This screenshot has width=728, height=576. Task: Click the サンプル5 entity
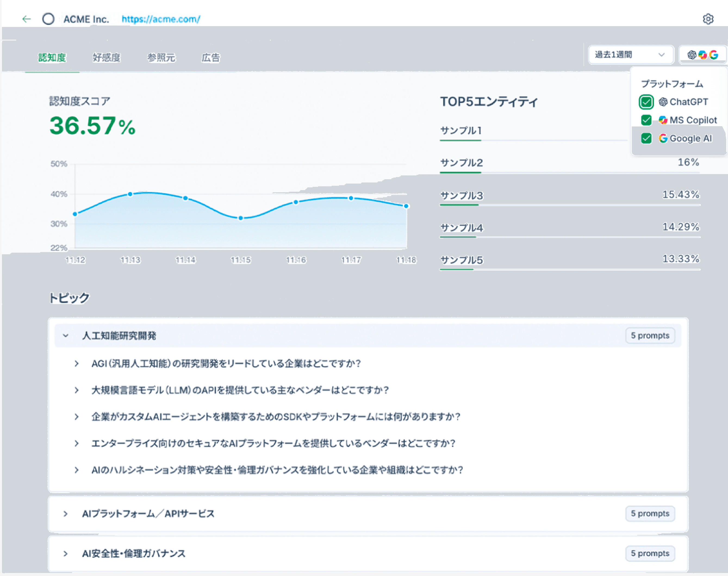click(x=461, y=260)
